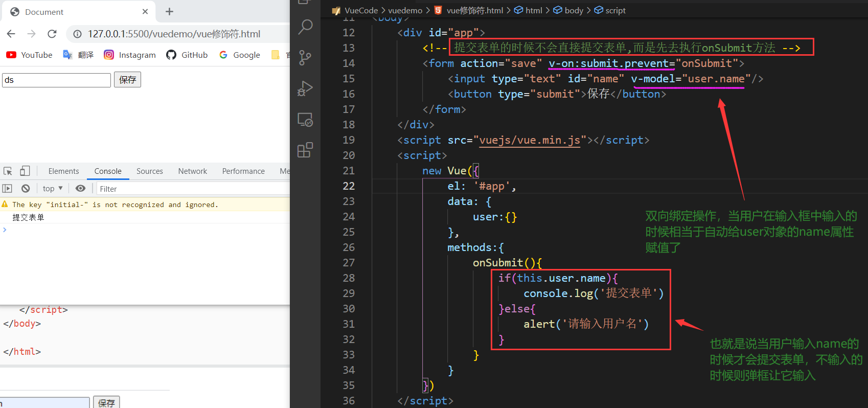Image resolution: width=868 pixels, height=408 pixels.
Task: Click the alert('请输入用户名') code on line 31
Action: 586,324
